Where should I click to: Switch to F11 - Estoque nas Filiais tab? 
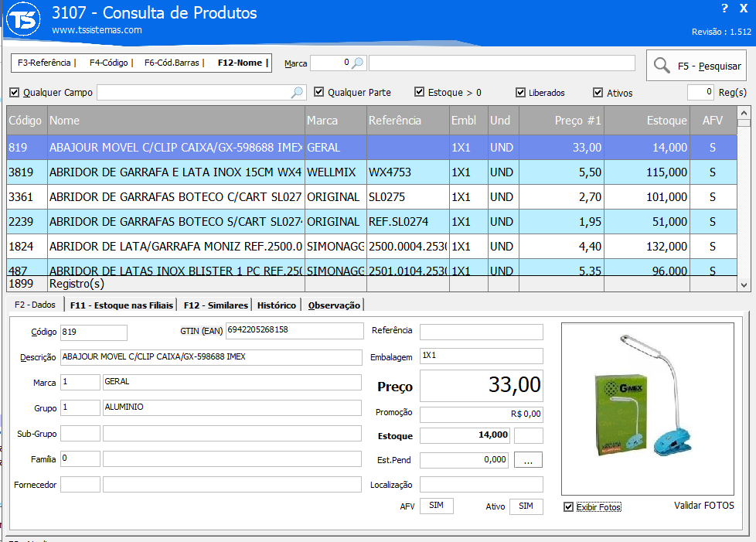(x=122, y=305)
